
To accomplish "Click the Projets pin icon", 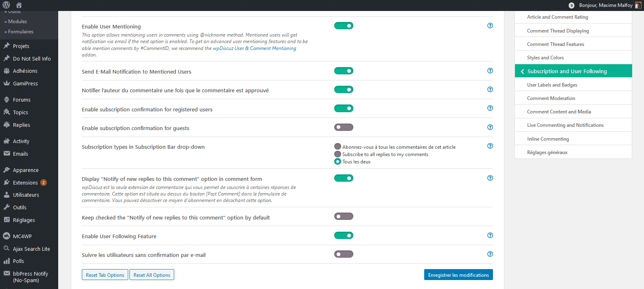I will coord(7,46).
